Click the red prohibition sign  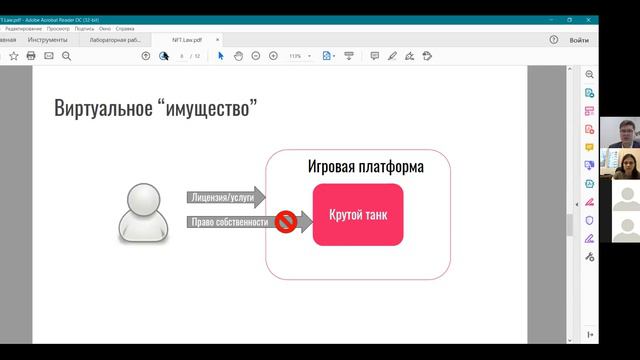pos(286,222)
